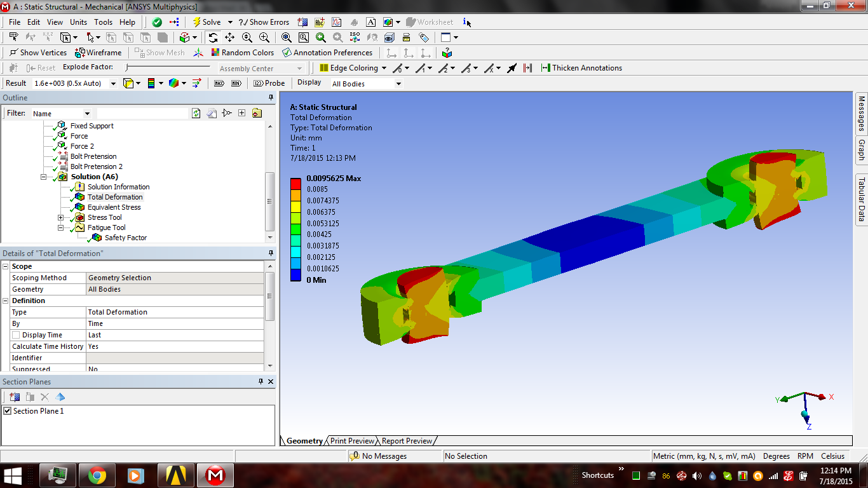Screen dimensions: 868x488
Task: Click the Section Plane toolbar icon
Action: (x=302, y=22)
